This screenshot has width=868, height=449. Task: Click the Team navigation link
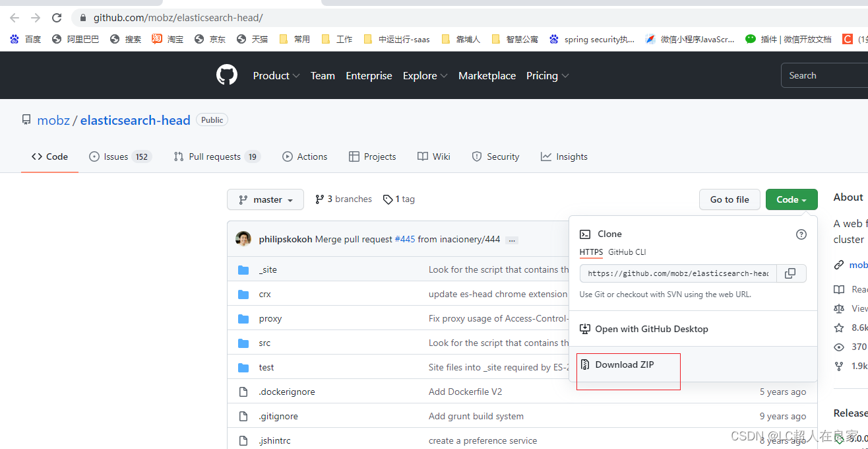coord(323,75)
